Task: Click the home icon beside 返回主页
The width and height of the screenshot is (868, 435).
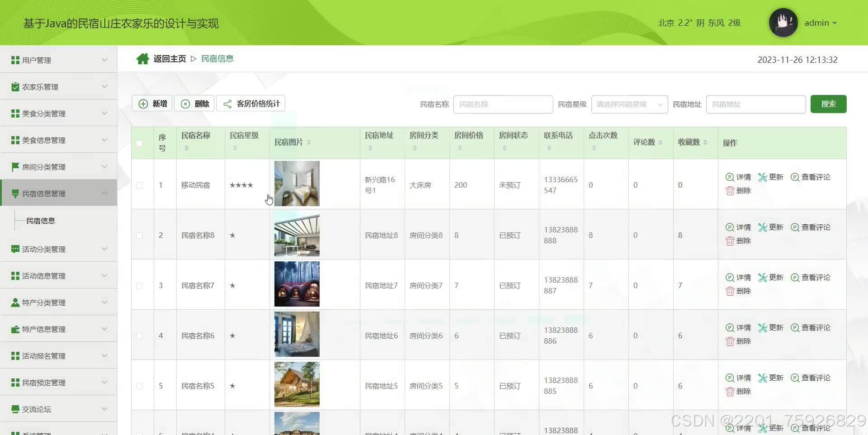Action: (143, 59)
